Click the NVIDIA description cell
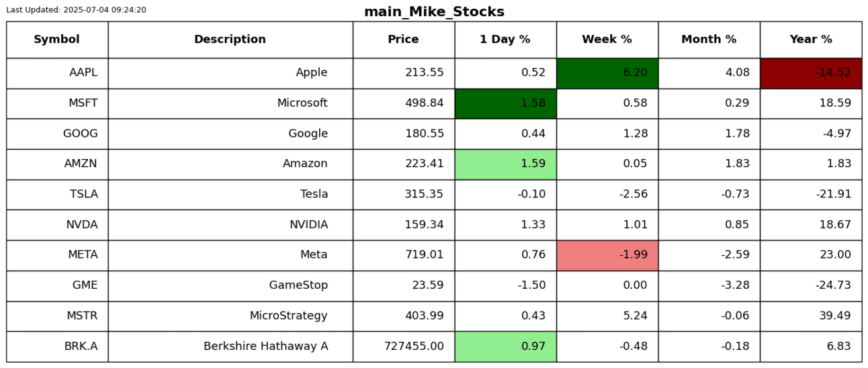Image resolution: width=868 pixels, height=368 pixels. click(x=230, y=225)
